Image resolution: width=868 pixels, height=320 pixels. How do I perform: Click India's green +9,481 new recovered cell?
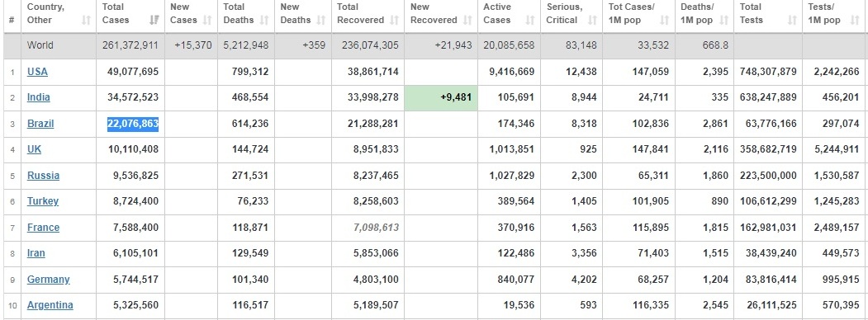pyautogui.click(x=441, y=97)
